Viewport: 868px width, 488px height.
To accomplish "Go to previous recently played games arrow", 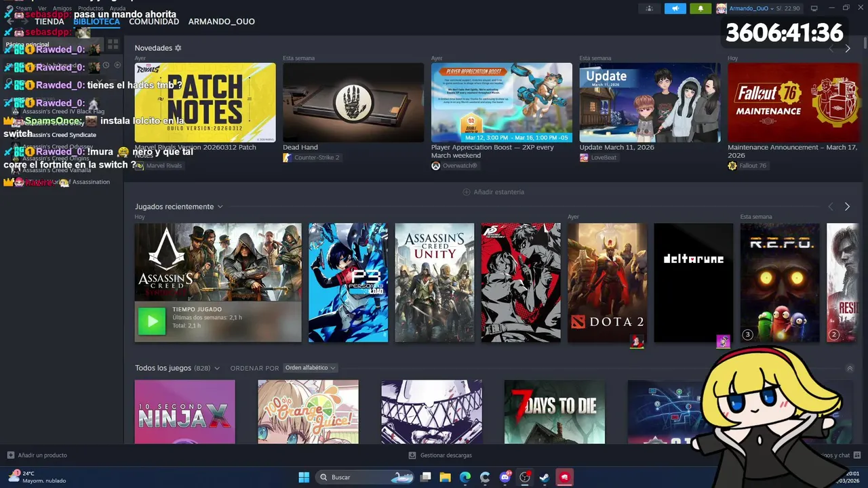I will point(831,207).
